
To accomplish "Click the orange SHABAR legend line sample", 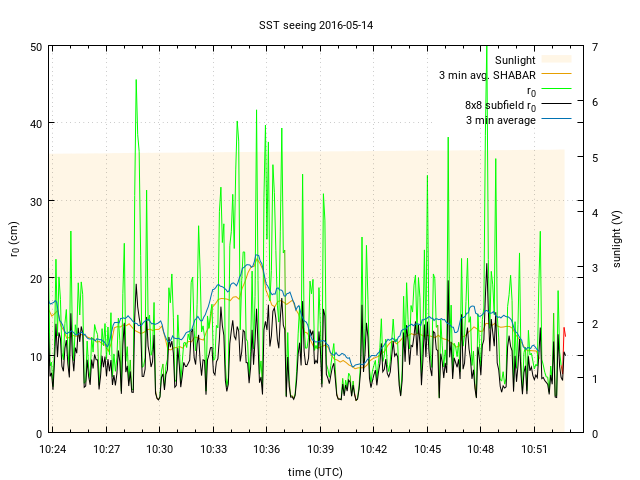I will (x=556, y=75).
